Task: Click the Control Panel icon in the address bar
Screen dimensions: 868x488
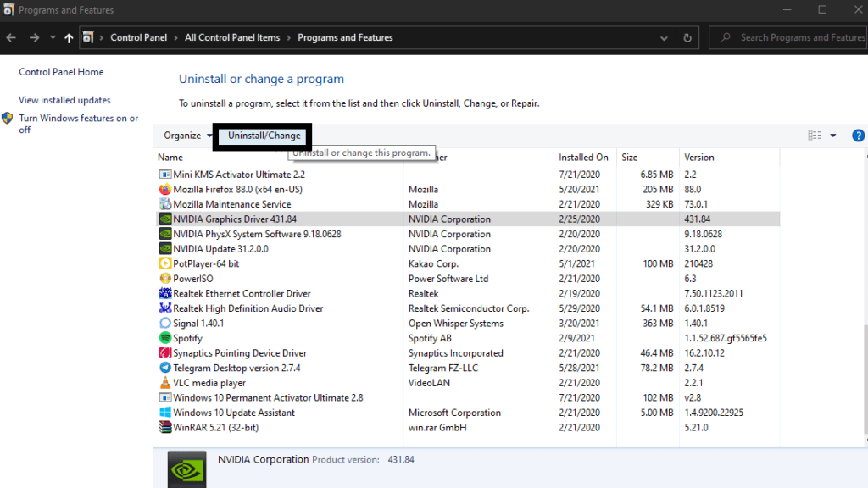Action: (88, 37)
